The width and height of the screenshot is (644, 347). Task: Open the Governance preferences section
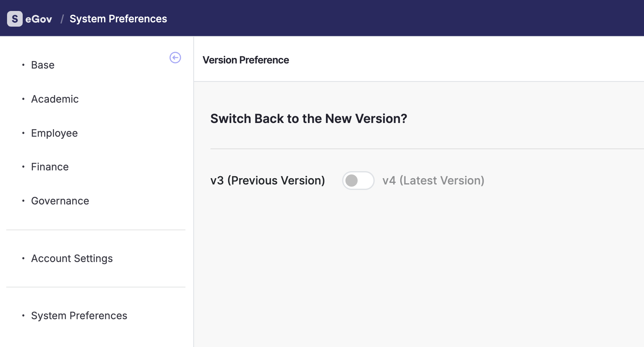click(60, 201)
